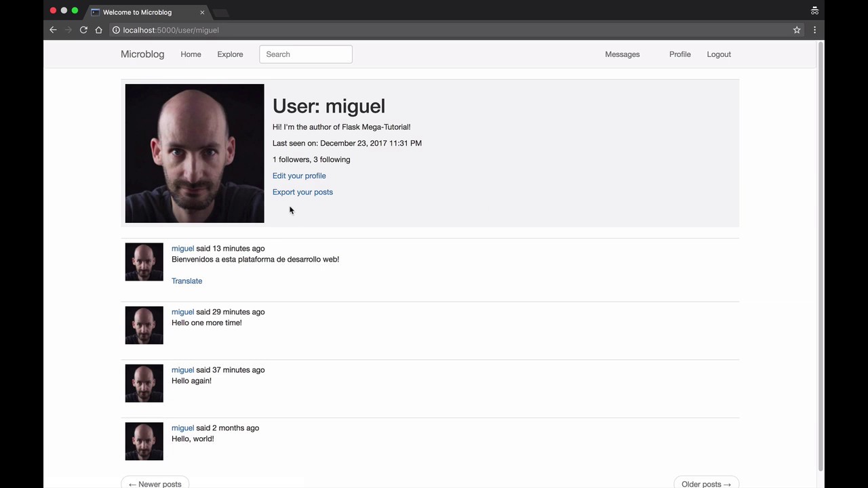Screen dimensions: 868x488
Task: Focus the Search field
Action: click(306, 54)
